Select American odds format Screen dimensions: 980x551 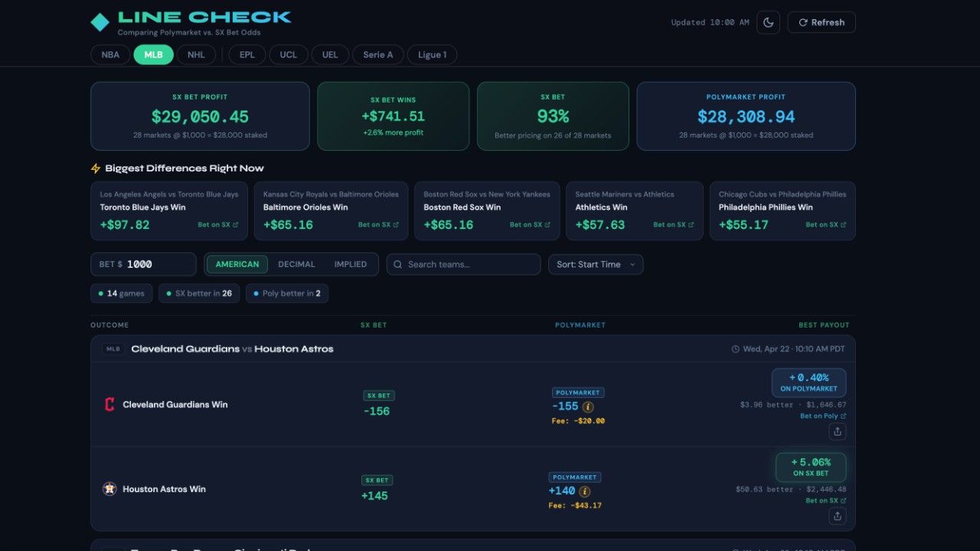[237, 264]
